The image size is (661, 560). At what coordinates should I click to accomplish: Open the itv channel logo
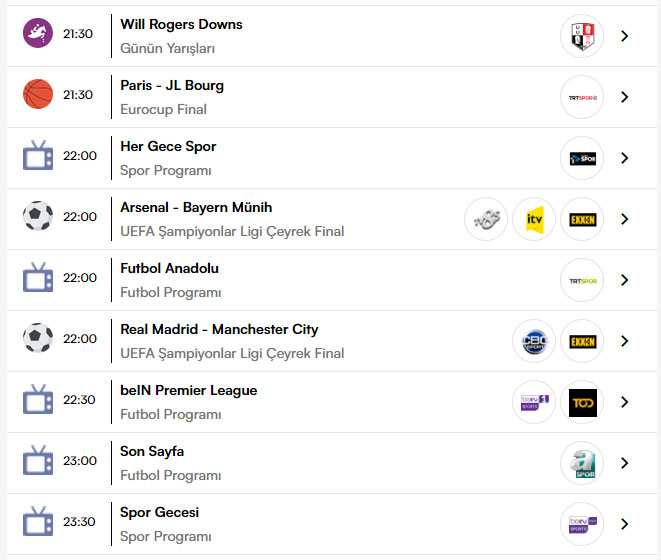pyautogui.click(x=534, y=219)
